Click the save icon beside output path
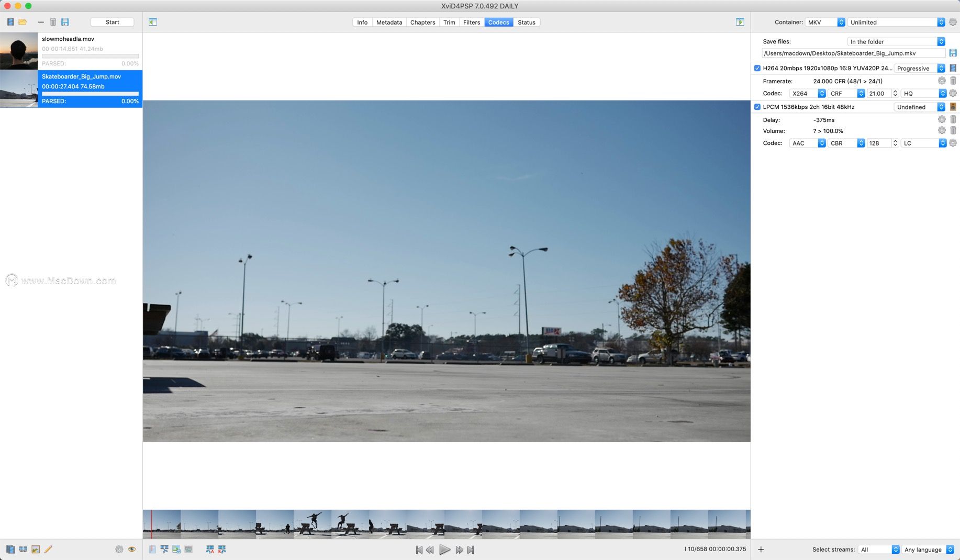Viewport: 960px width, 560px height. coord(953,53)
